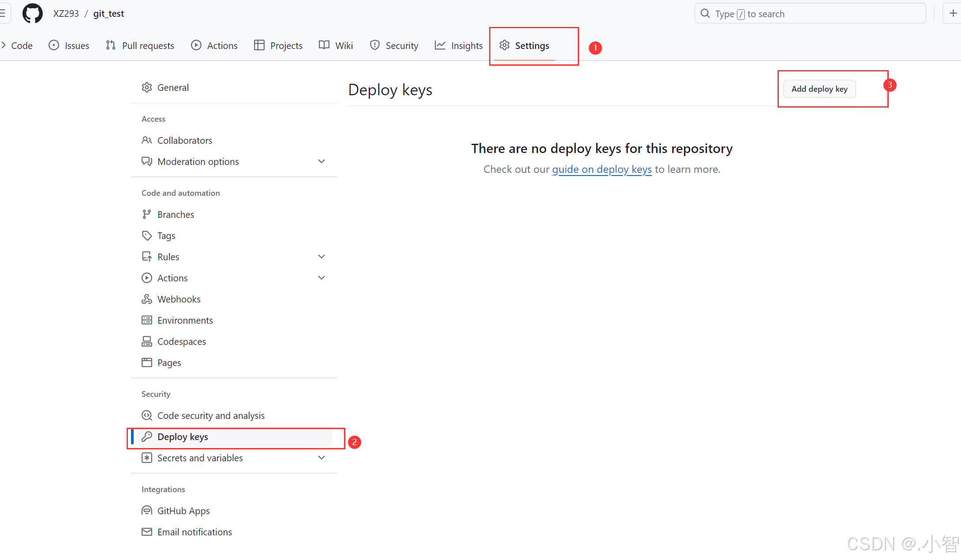Click the Tags label icon
Image resolution: width=961 pixels, height=560 pixels.
(146, 235)
